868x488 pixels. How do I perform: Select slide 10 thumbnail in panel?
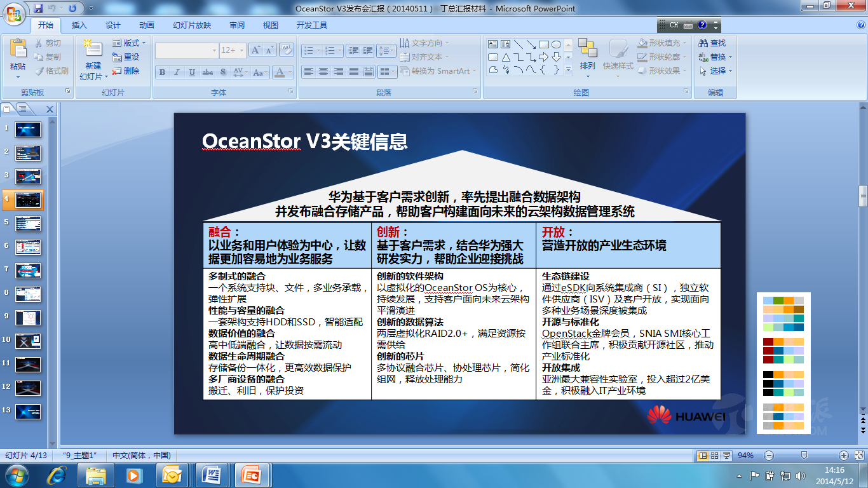(x=28, y=341)
